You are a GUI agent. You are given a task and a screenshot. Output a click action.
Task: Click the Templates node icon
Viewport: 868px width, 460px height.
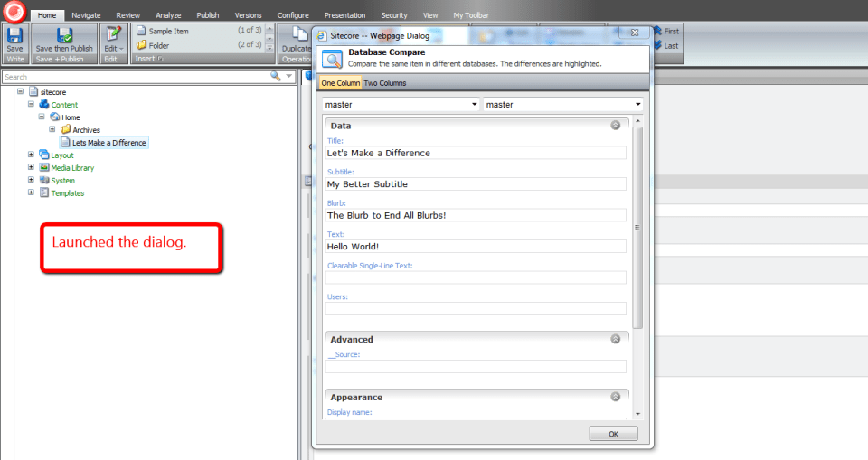pyautogui.click(x=44, y=192)
